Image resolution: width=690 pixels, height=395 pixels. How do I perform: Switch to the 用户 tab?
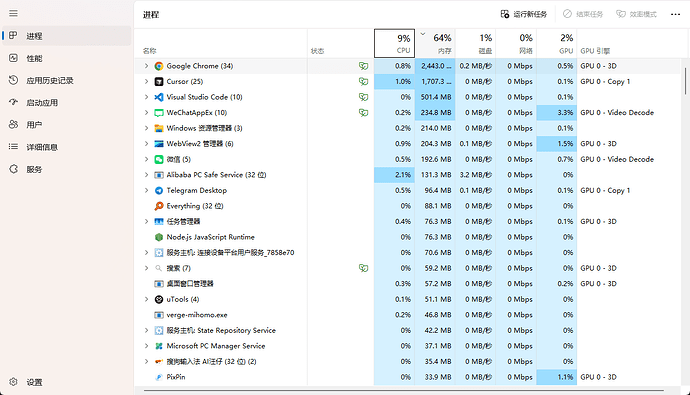click(x=67, y=124)
